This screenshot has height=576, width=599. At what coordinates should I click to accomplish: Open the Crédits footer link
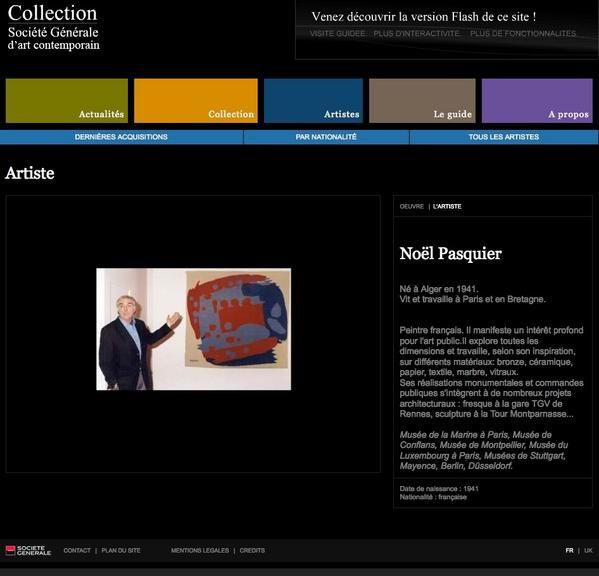coord(252,550)
